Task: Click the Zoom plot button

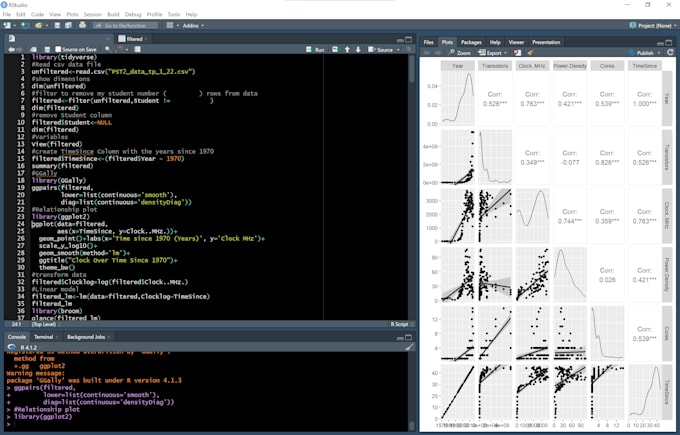Action: (460, 52)
